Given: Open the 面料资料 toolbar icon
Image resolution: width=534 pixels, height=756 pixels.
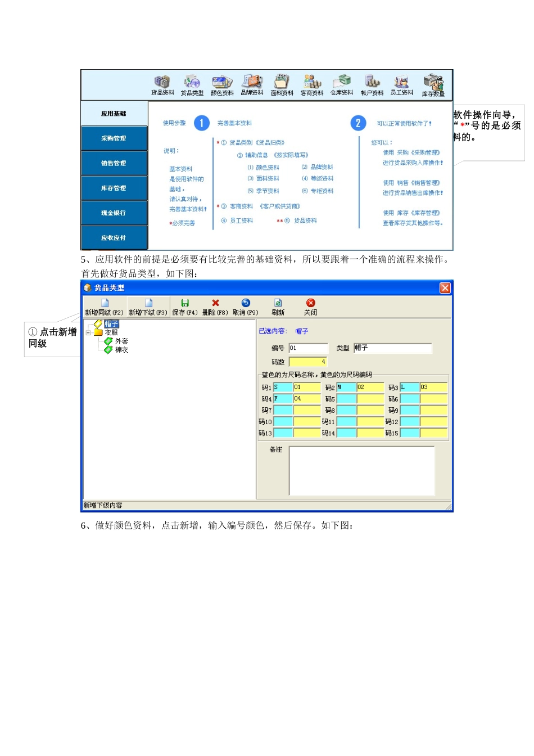Looking at the screenshot, I should [x=282, y=85].
